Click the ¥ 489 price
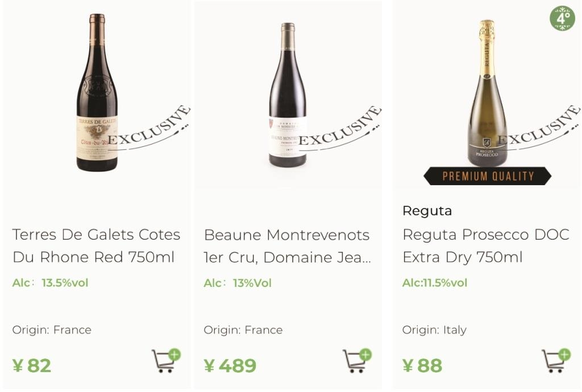This screenshot has width=582, height=392. pos(230,366)
